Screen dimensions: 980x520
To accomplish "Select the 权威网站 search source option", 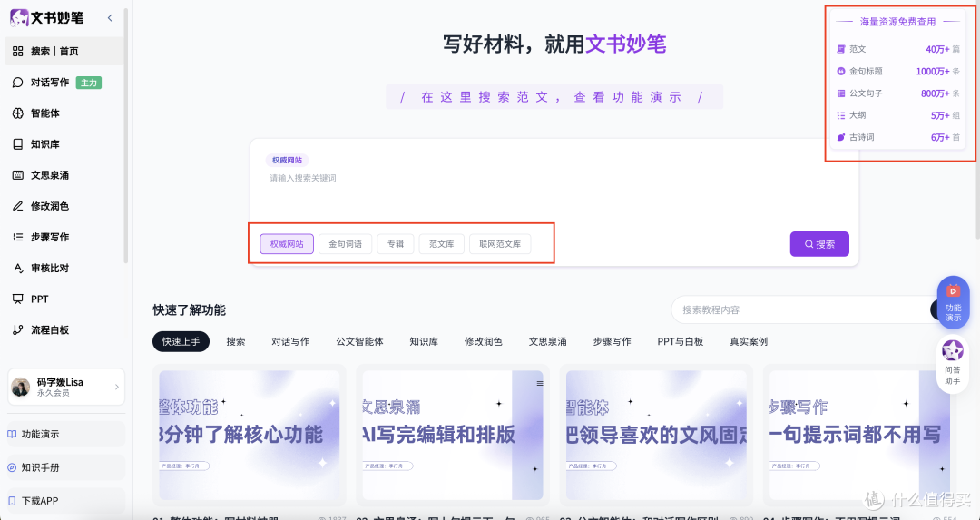I will tap(287, 244).
